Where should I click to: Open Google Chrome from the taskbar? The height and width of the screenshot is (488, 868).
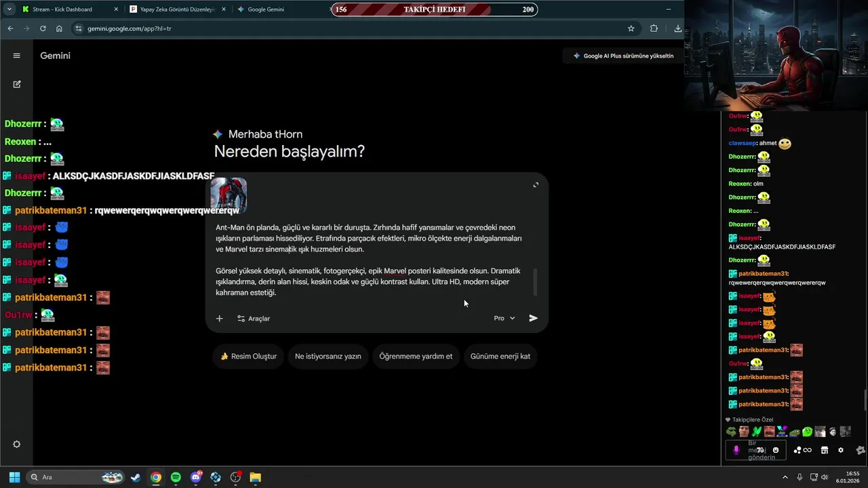click(x=156, y=477)
